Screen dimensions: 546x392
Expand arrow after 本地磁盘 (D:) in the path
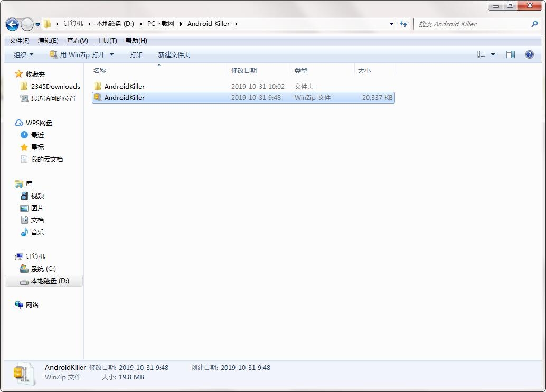coord(140,24)
